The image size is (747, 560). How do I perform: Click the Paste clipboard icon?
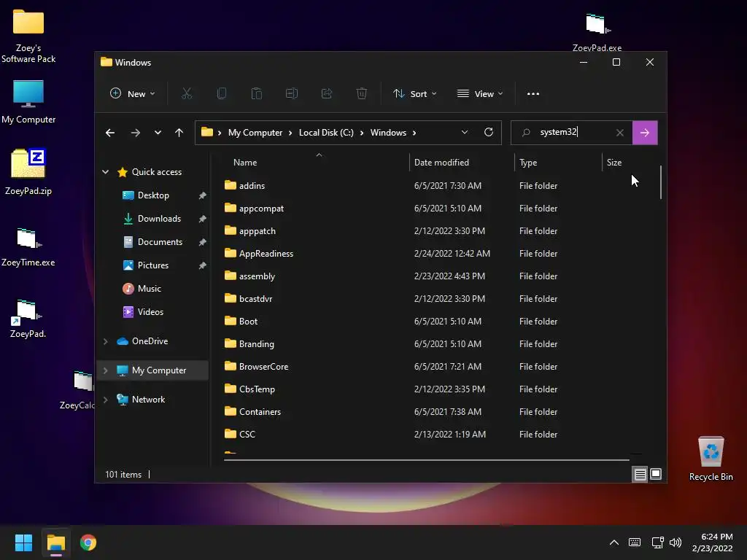(256, 94)
